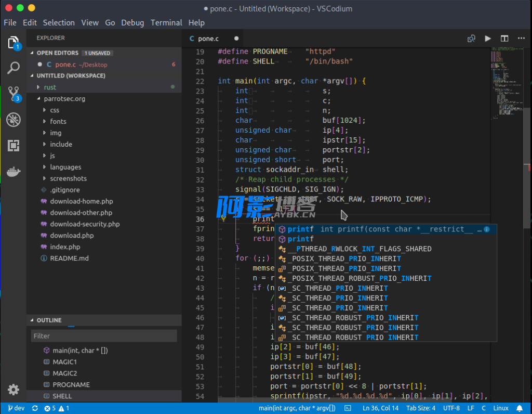Open the Debug view icon
This screenshot has height=414, width=532.
point(14,120)
